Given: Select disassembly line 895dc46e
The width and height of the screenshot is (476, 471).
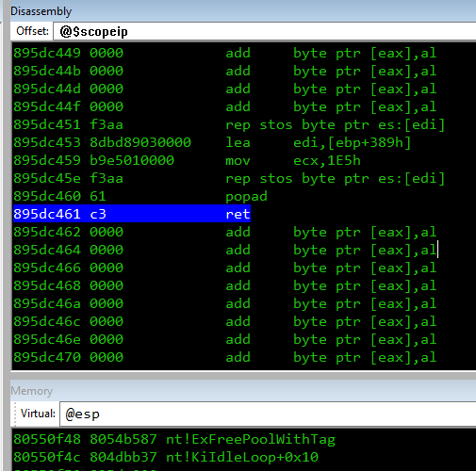Looking at the screenshot, I should point(225,339).
